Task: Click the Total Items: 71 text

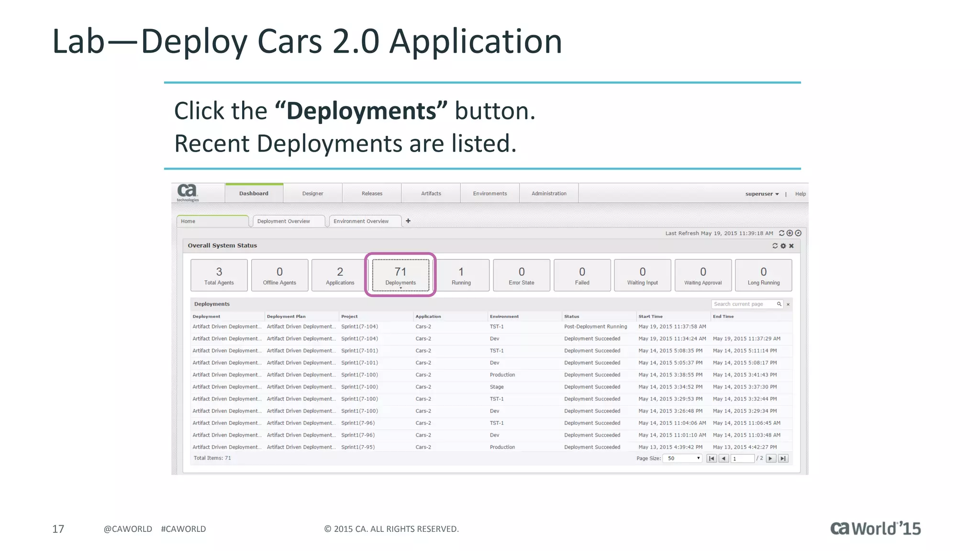Action: pos(212,458)
